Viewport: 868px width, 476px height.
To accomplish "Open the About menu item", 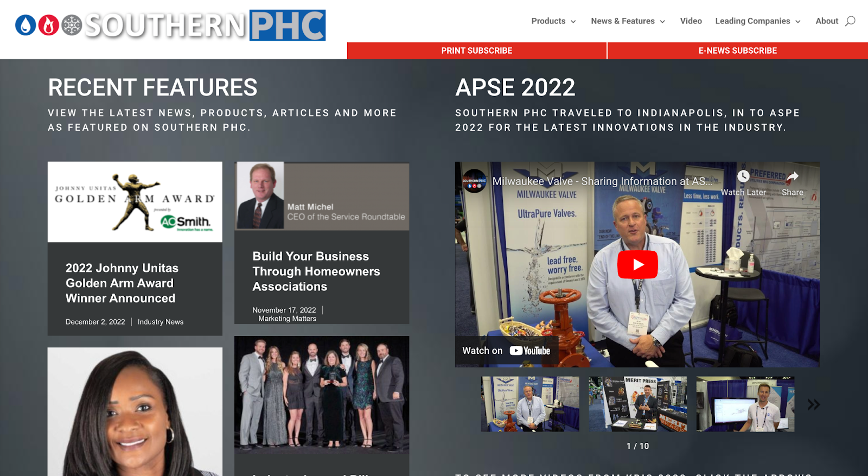I will tap(827, 21).
